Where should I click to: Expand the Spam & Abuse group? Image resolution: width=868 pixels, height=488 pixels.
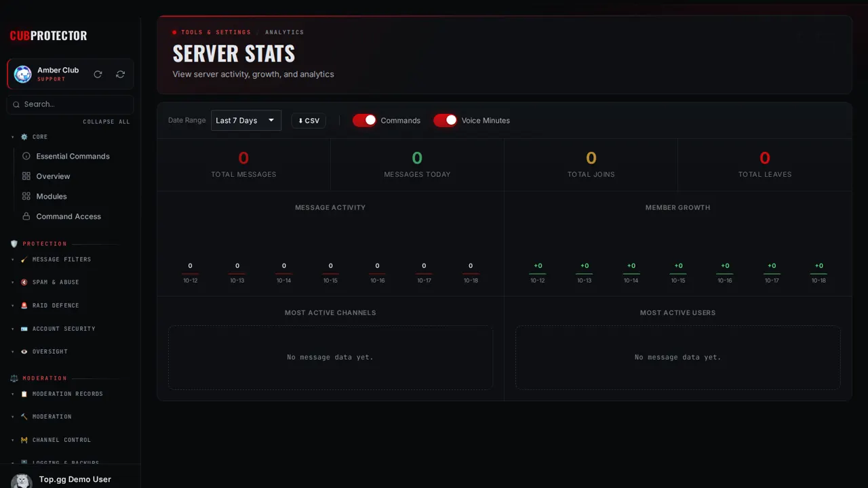tap(13, 283)
